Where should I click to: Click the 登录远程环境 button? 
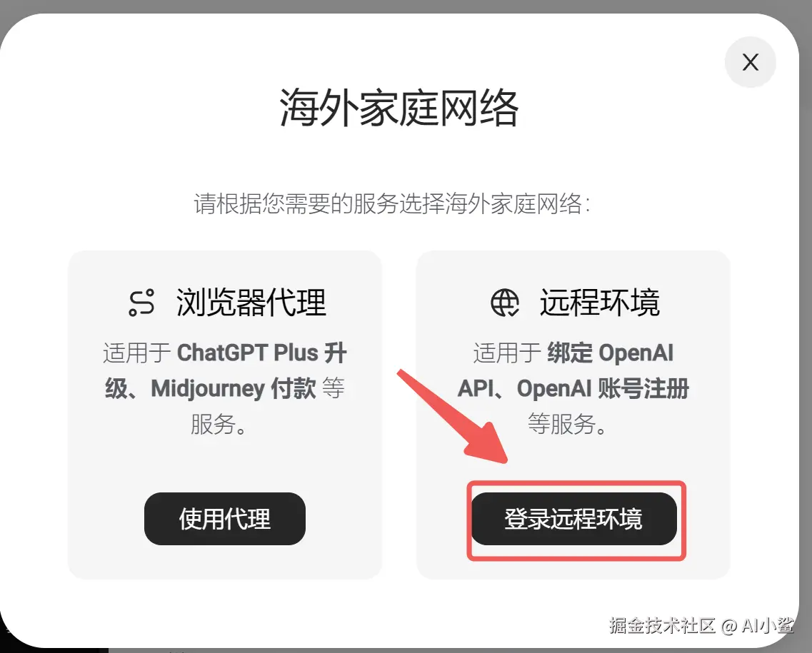coord(573,518)
